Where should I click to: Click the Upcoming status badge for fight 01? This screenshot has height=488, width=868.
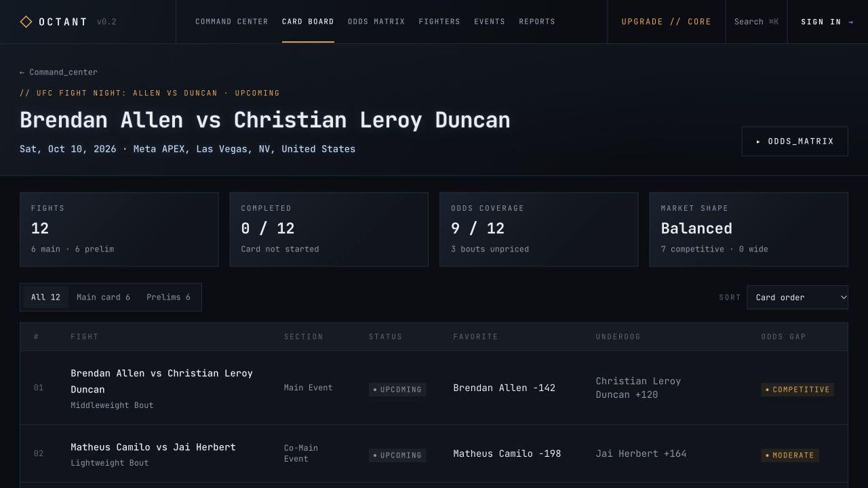(x=397, y=389)
